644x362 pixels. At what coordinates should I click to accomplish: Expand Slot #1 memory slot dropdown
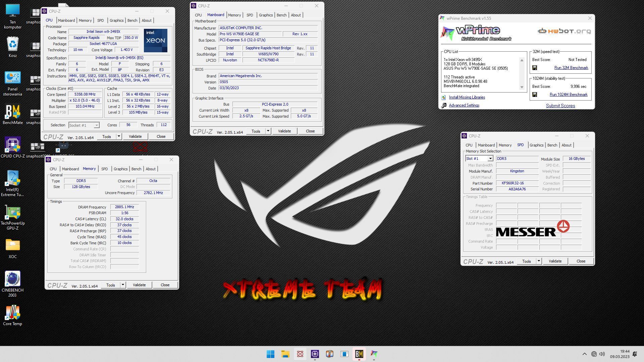[x=490, y=159]
